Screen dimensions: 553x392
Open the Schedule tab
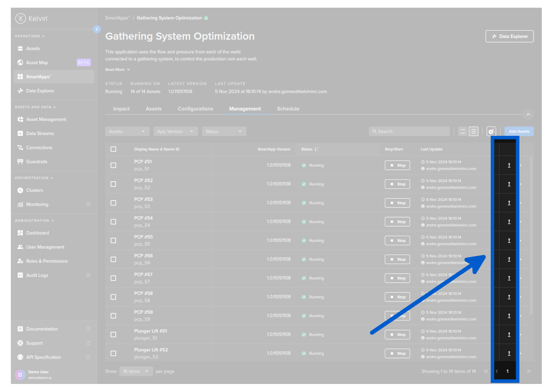coord(288,109)
